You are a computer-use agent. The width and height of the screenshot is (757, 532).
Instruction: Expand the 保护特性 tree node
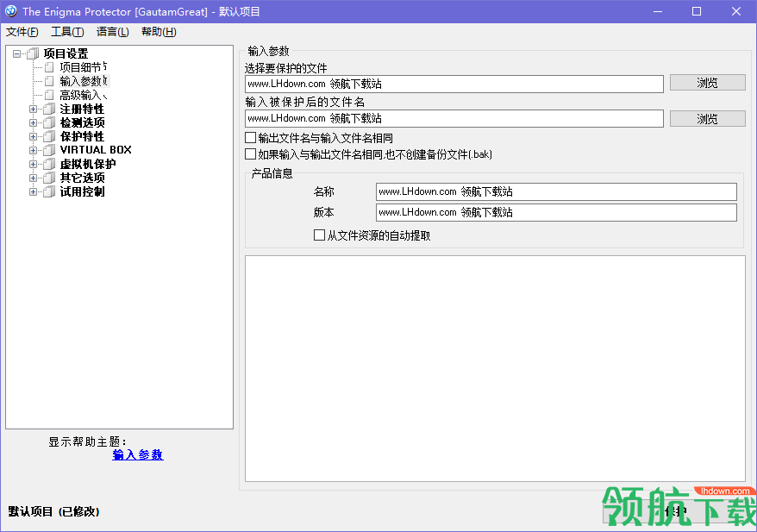pyautogui.click(x=33, y=136)
